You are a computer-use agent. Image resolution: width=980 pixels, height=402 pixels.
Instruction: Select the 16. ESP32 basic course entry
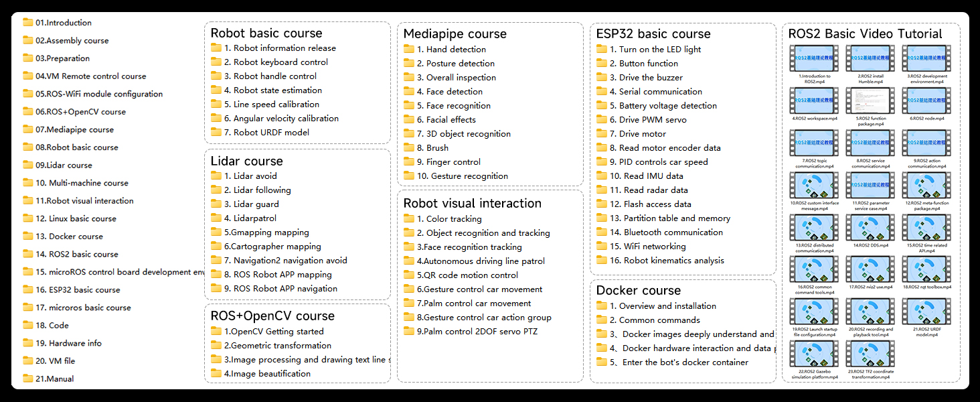(78, 289)
